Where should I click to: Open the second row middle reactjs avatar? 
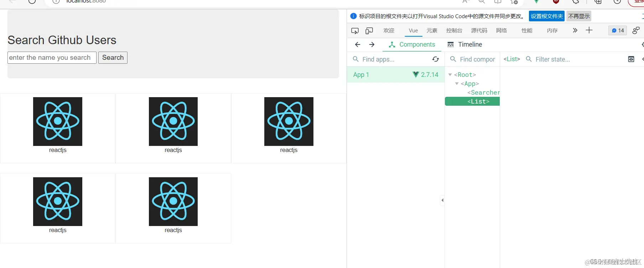[x=173, y=201]
